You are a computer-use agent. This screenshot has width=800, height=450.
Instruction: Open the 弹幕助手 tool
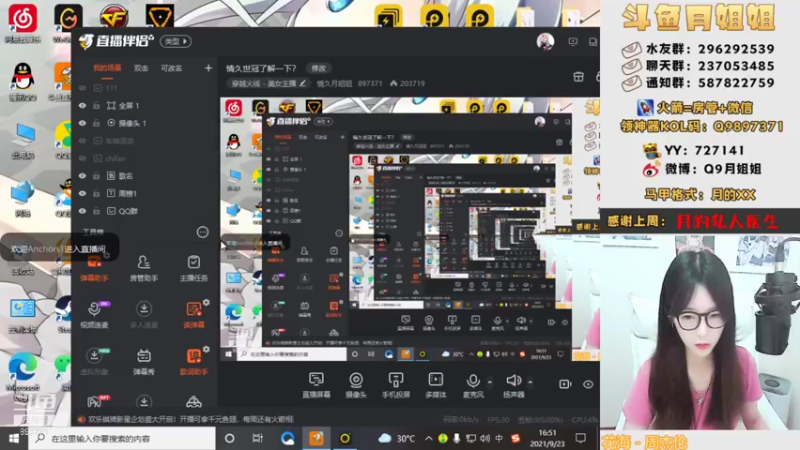(x=94, y=269)
